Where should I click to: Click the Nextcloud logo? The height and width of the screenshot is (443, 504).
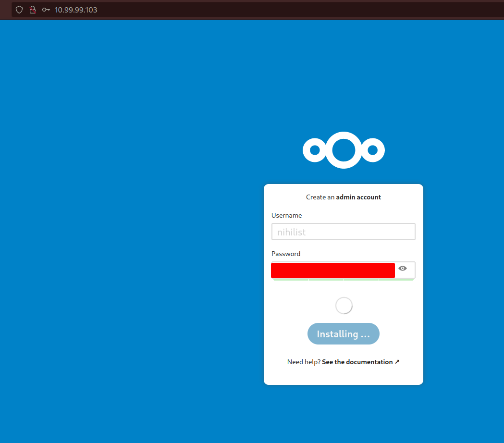point(344,150)
